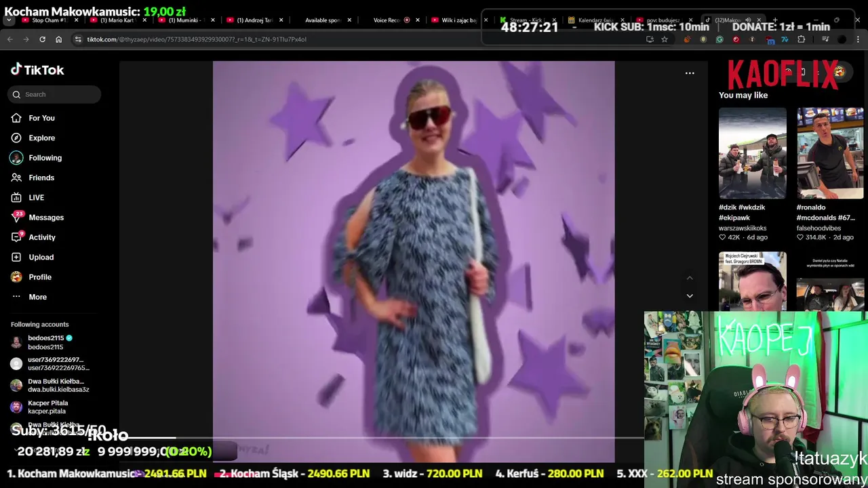The image size is (868, 488).
Task: Open first Dwa Bułki Kiełba account
Action: pyautogui.click(x=51, y=386)
